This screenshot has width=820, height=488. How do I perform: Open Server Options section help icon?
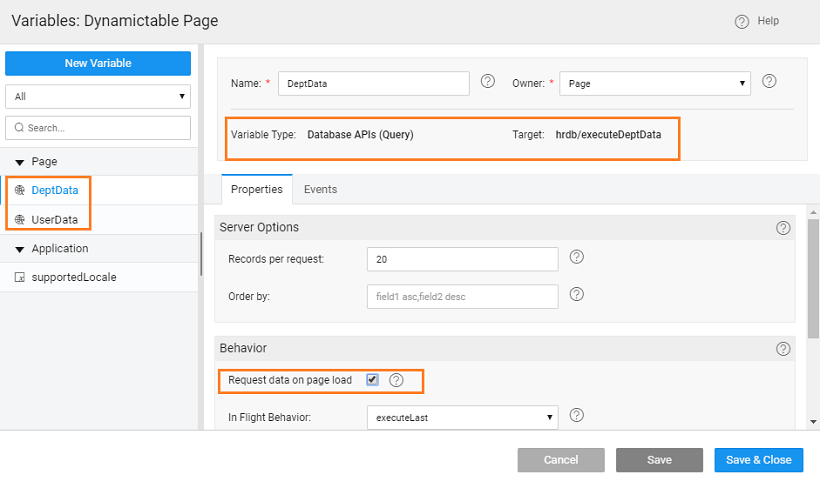click(x=783, y=228)
